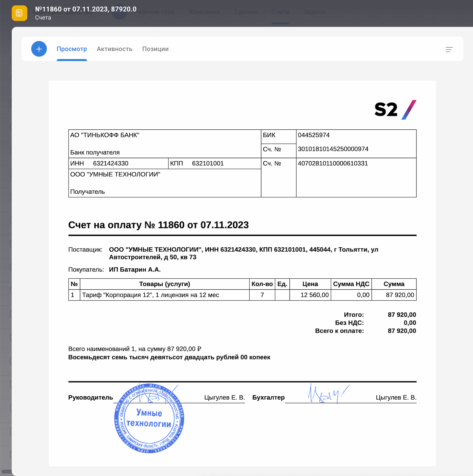The height and width of the screenshot is (476, 473).
Task: Open the yellow invoice document icon
Action: pos(19,13)
